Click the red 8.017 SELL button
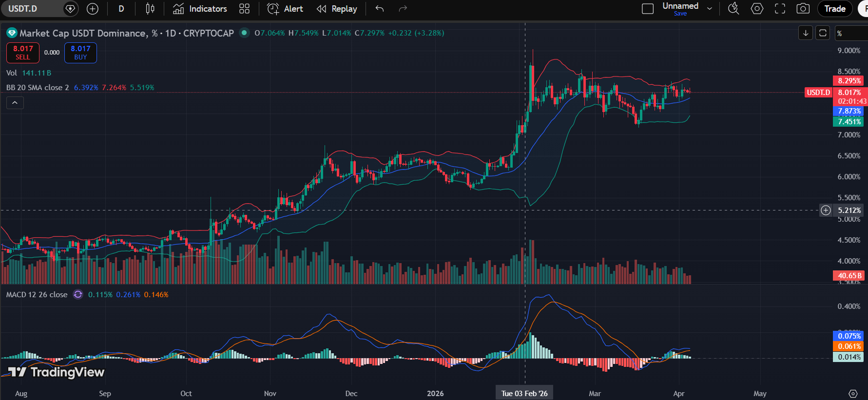 (x=23, y=53)
